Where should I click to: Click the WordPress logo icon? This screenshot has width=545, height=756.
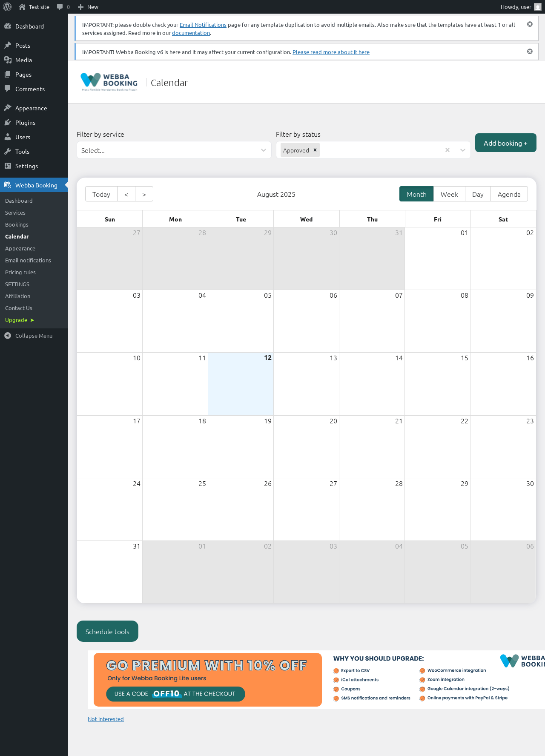pyautogui.click(x=7, y=7)
